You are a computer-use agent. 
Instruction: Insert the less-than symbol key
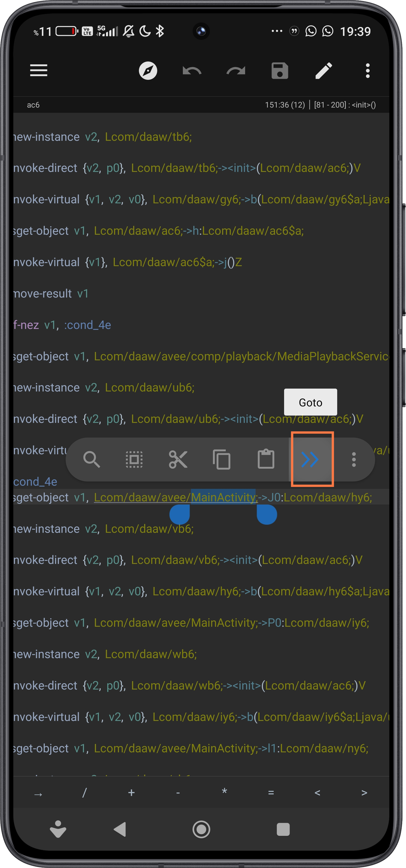(x=317, y=793)
